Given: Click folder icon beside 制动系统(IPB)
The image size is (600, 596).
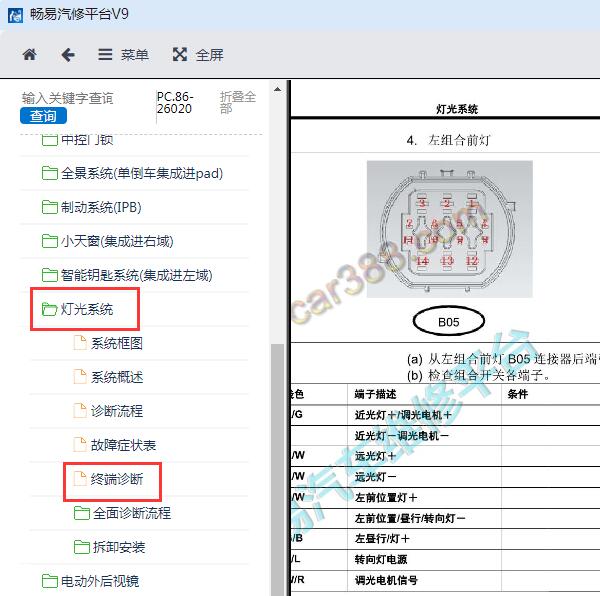Looking at the screenshot, I should (x=49, y=207).
